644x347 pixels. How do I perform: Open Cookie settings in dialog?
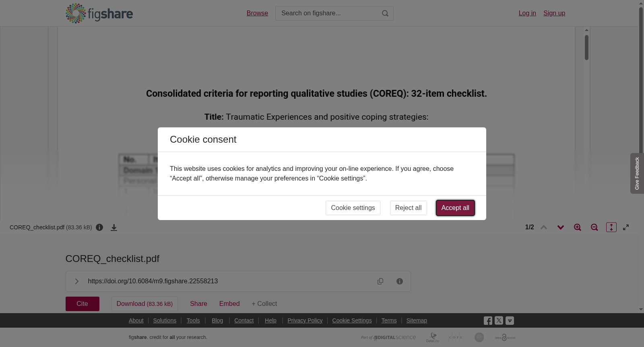tap(353, 208)
